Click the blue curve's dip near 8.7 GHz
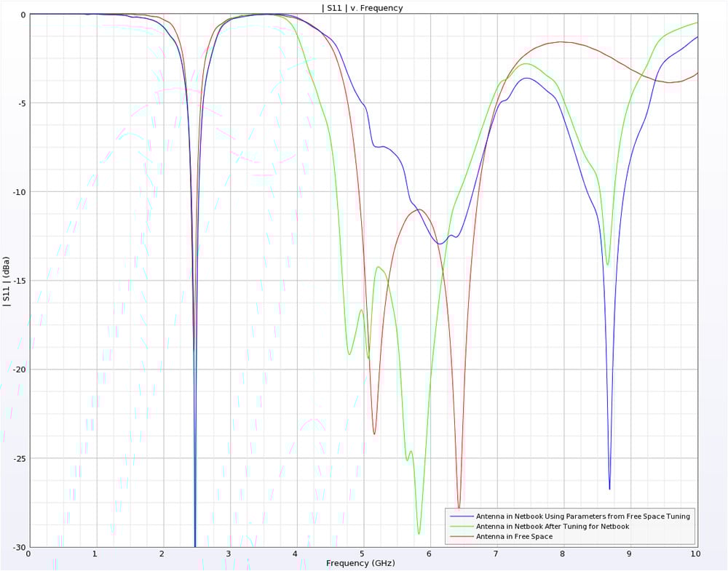This screenshot has height=571, width=728. pyautogui.click(x=609, y=488)
